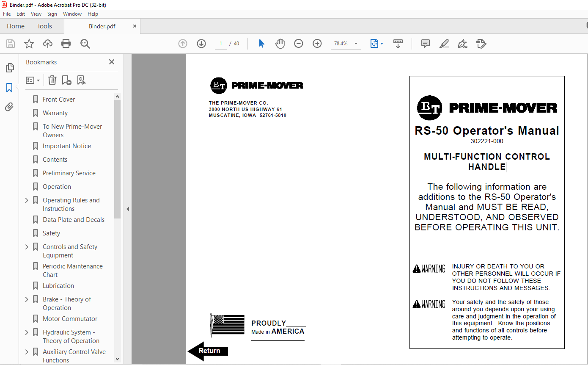
Task: Open the File menu
Action: coord(7,14)
